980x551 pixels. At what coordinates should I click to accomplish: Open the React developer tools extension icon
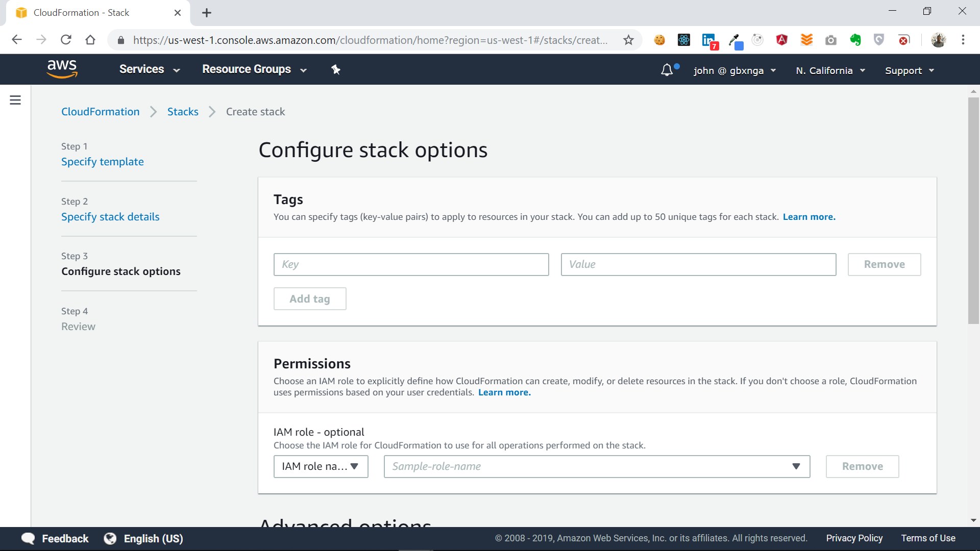tap(684, 40)
